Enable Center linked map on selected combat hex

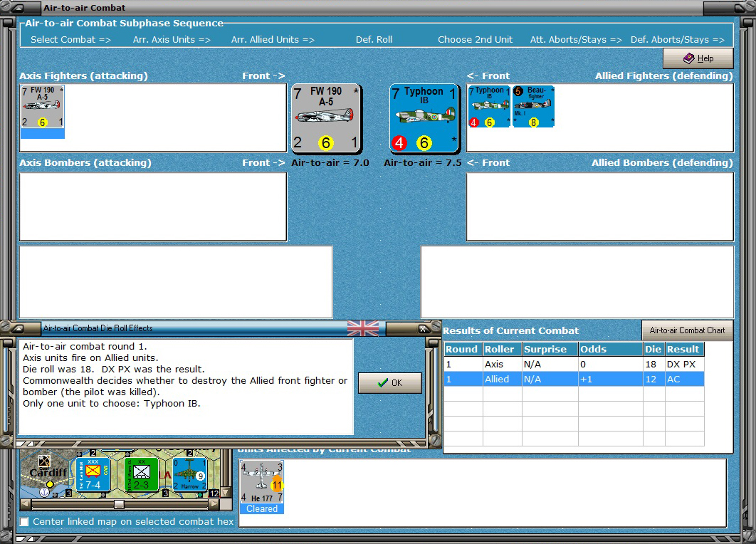coord(24,521)
